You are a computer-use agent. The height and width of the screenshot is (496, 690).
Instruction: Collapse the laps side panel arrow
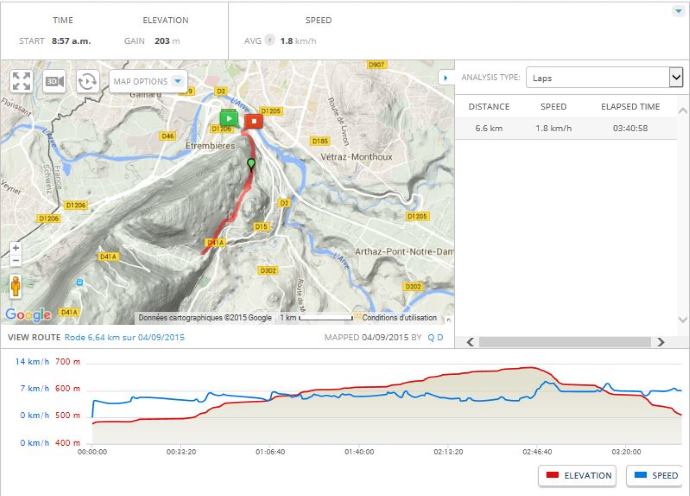tap(445, 77)
